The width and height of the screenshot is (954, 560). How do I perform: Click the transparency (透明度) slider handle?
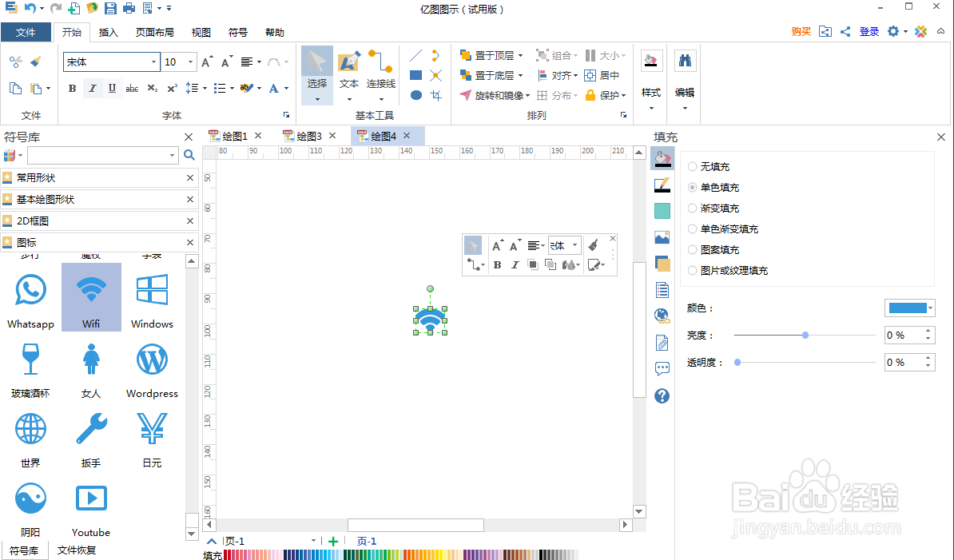pos(737,362)
